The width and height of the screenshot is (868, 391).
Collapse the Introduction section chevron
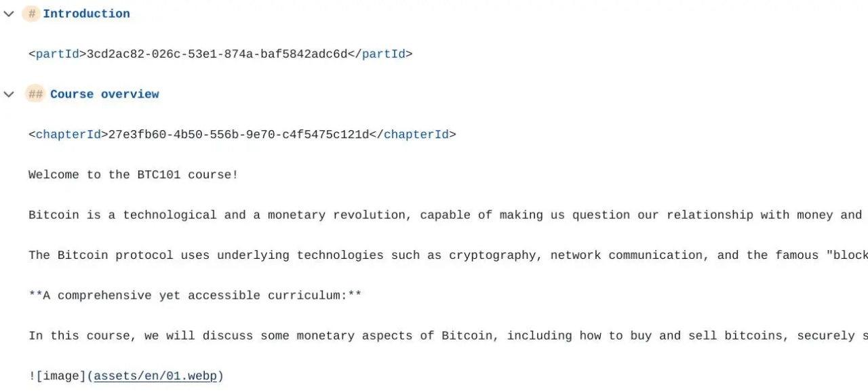pyautogui.click(x=9, y=14)
